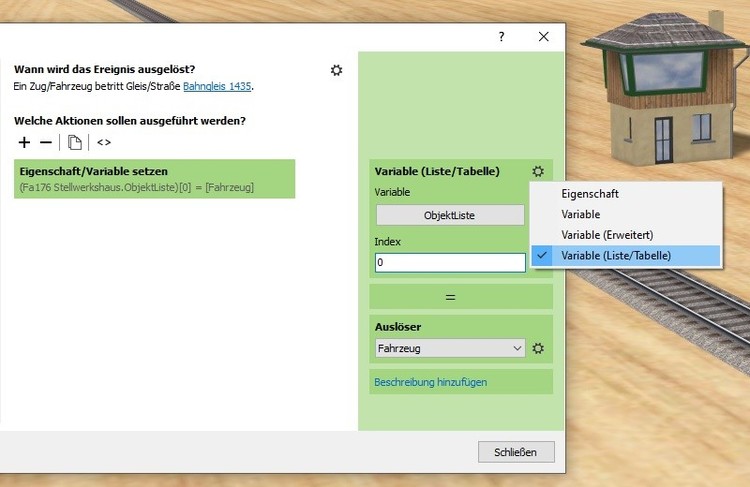
Task: Click the ObjektListe variable button
Action: pyautogui.click(x=450, y=215)
